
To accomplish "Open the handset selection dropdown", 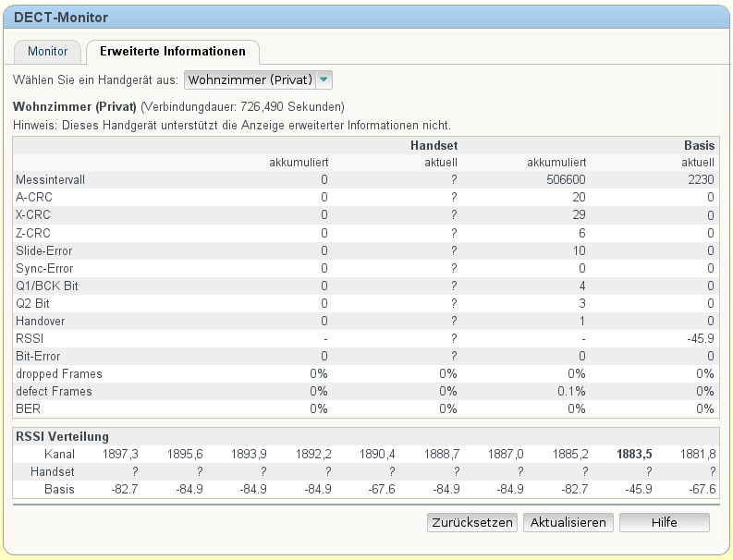I will click(258, 79).
